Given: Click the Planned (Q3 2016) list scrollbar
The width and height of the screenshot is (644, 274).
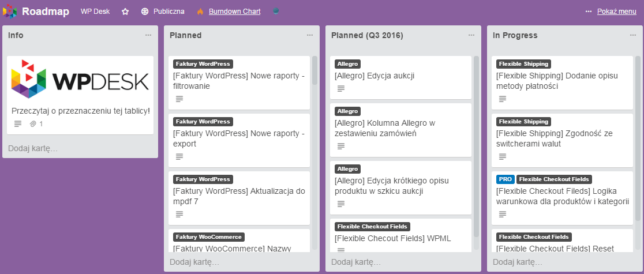Looking at the screenshot, I should pos(476,146).
